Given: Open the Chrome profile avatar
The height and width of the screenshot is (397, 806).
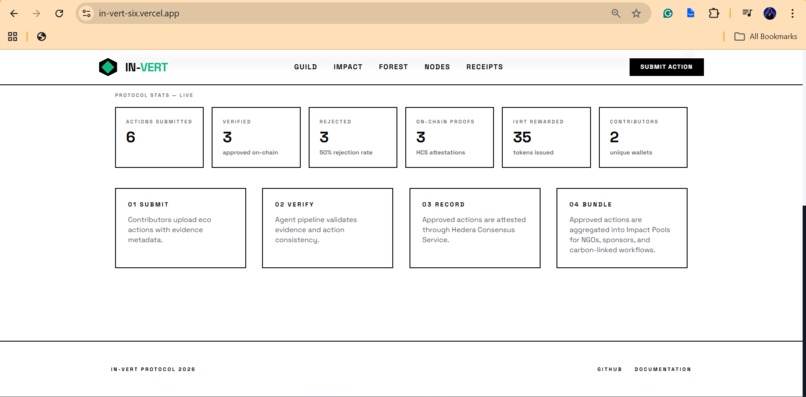Looking at the screenshot, I should pyautogui.click(x=770, y=14).
